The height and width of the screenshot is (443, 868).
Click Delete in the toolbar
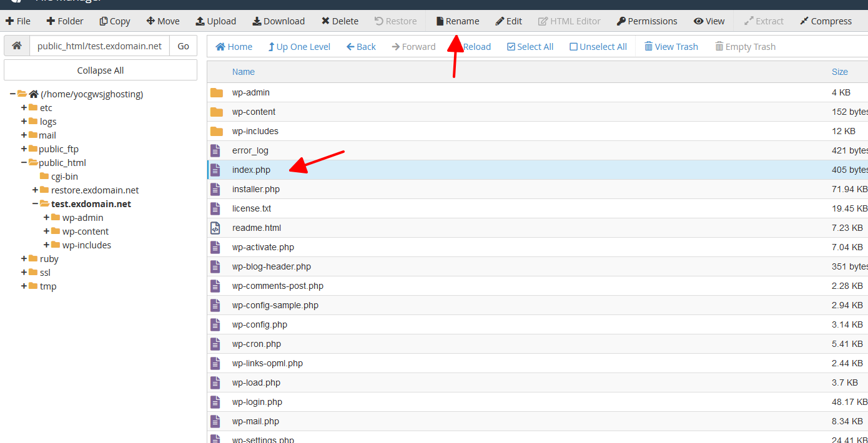tap(340, 21)
